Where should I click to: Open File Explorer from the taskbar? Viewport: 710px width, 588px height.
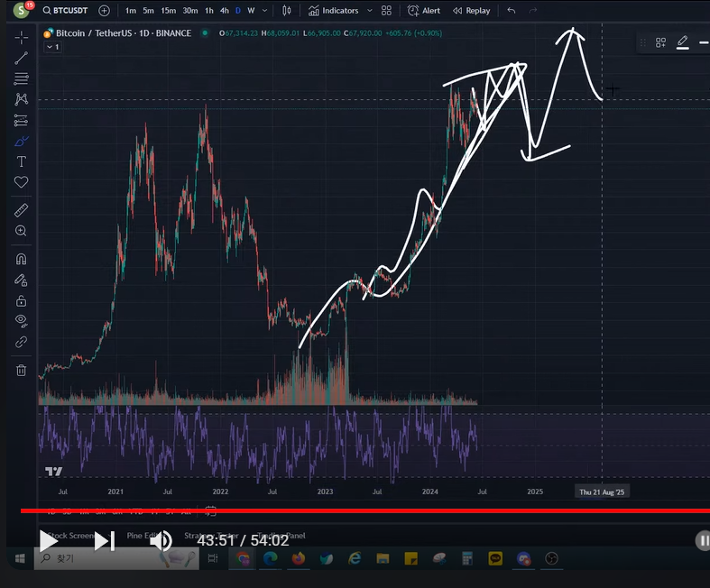pos(383,558)
